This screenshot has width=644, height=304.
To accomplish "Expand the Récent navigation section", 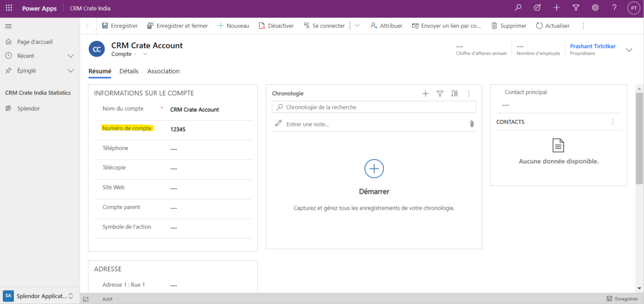I will 70,56.
